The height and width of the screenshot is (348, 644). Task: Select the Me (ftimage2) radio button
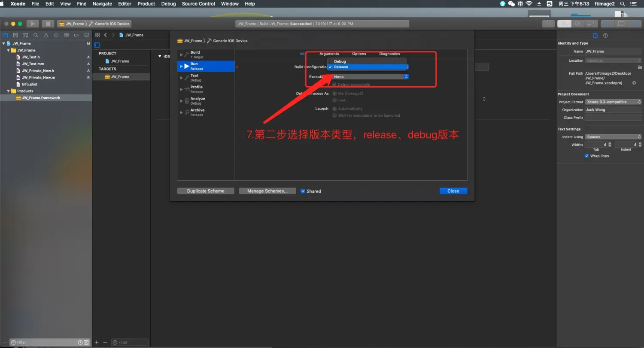click(334, 93)
